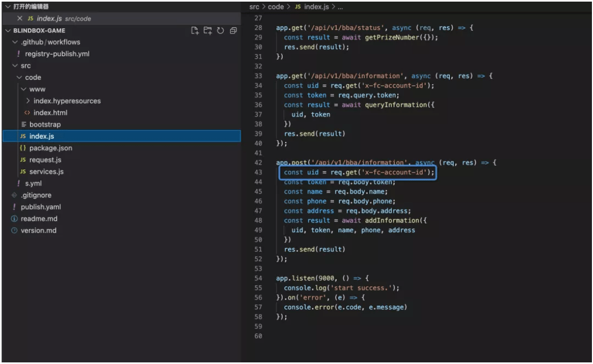The width and height of the screenshot is (593, 364).
Task: Click addInformation call on line 48
Action: point(392,220)
